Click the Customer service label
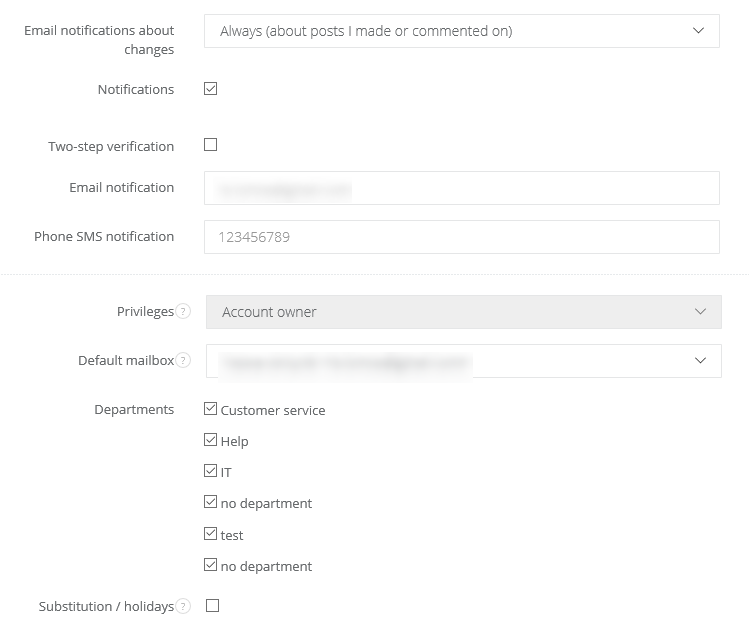Viewport: 749px width, 631px height. [273, 410]
